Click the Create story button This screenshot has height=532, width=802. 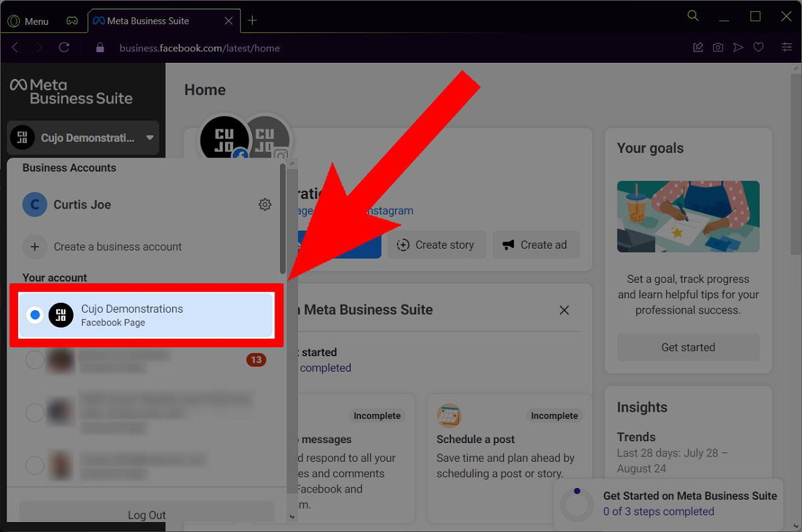tap(436, 245)
